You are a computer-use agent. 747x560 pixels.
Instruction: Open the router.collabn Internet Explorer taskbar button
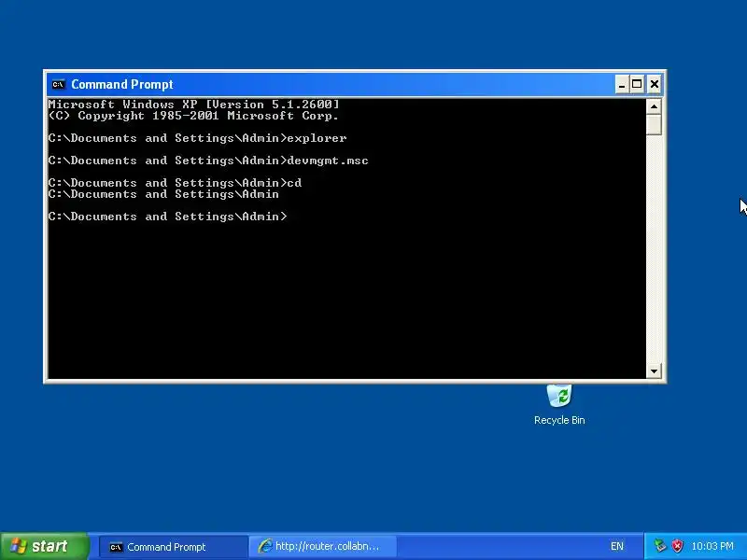[323, 547]
